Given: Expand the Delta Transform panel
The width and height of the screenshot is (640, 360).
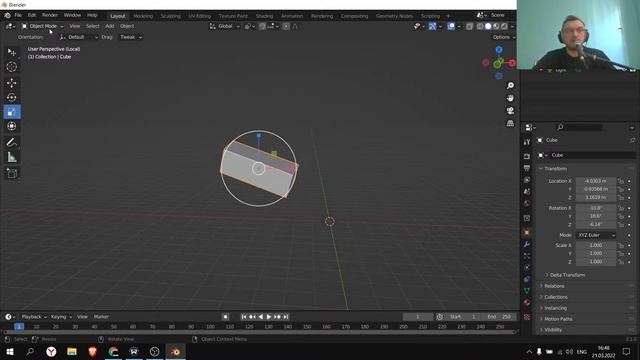Looking at the screenshot, I should [x=567, y=275].
